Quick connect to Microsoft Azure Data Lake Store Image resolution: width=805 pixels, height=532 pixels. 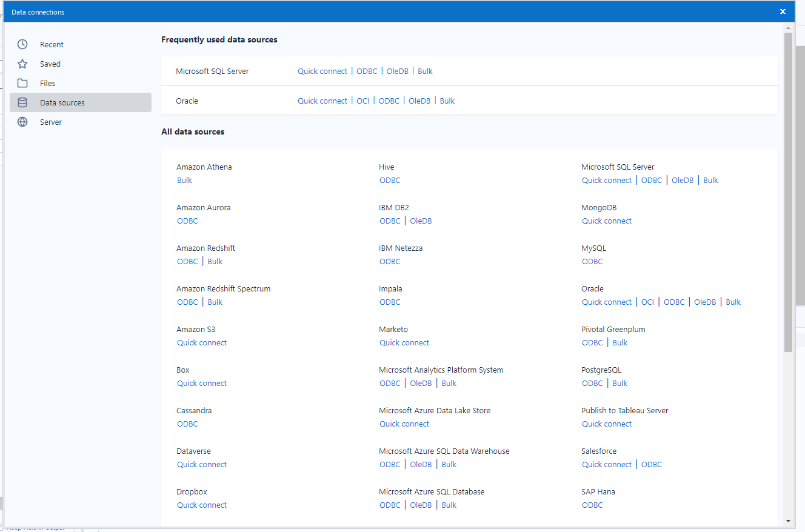click(404, 424)
